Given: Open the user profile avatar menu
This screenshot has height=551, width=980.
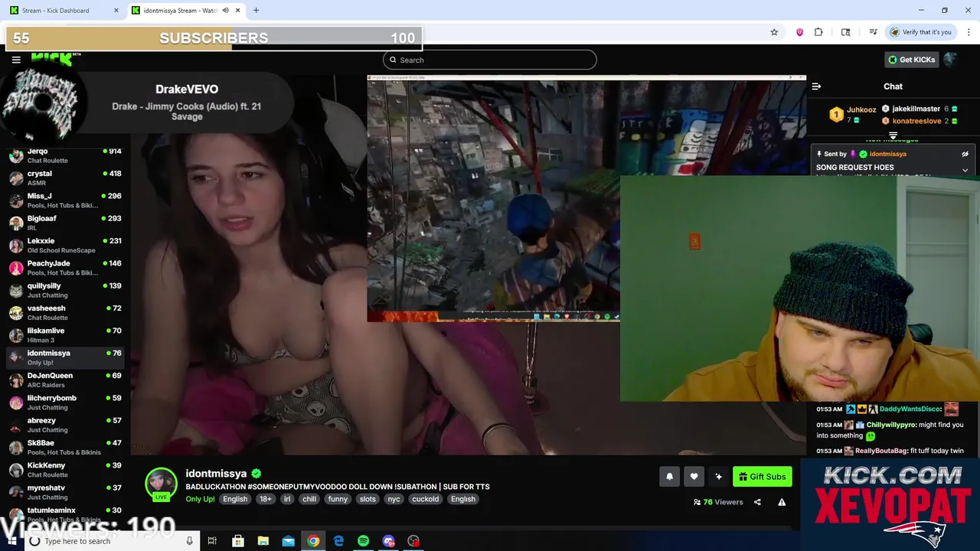Looking at the screenshot, I should click(x=951, y=60).
